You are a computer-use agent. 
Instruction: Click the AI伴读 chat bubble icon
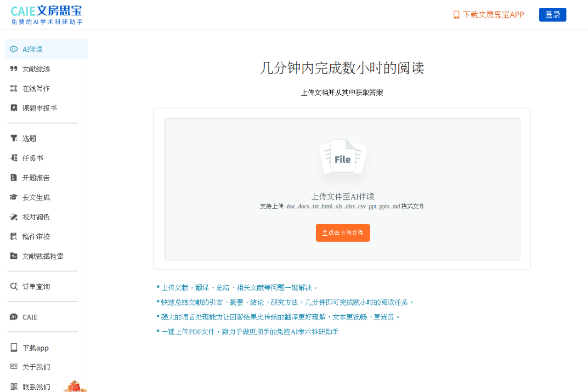coord(14,49)
